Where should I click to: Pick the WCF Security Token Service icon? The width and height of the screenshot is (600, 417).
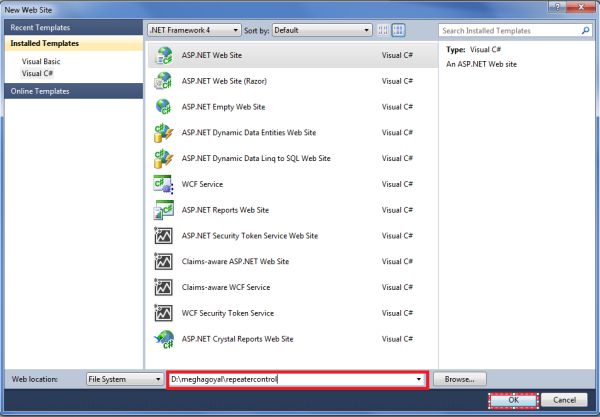[164, 313]
